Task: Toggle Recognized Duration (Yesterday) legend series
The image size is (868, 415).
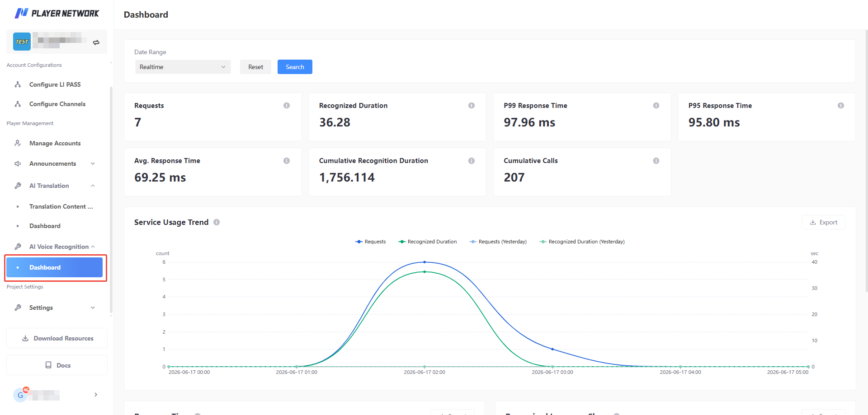Action: 582,242
